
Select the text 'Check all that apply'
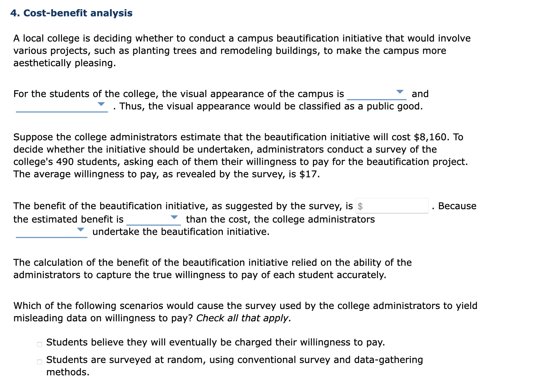[x=243, y=318]
